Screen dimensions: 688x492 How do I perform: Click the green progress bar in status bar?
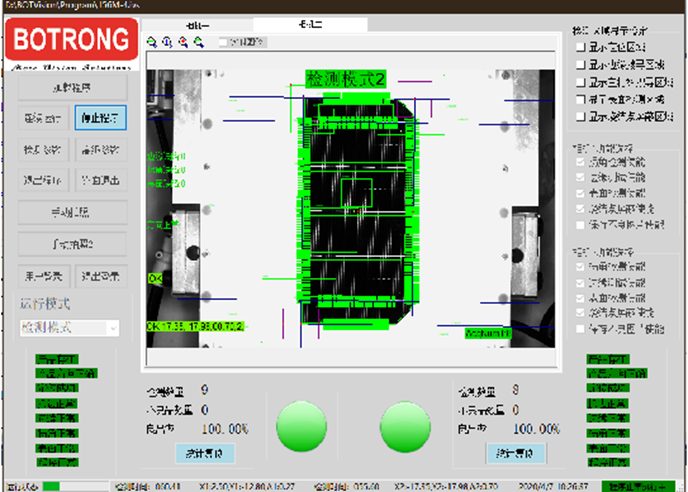[x=75, y=486]
